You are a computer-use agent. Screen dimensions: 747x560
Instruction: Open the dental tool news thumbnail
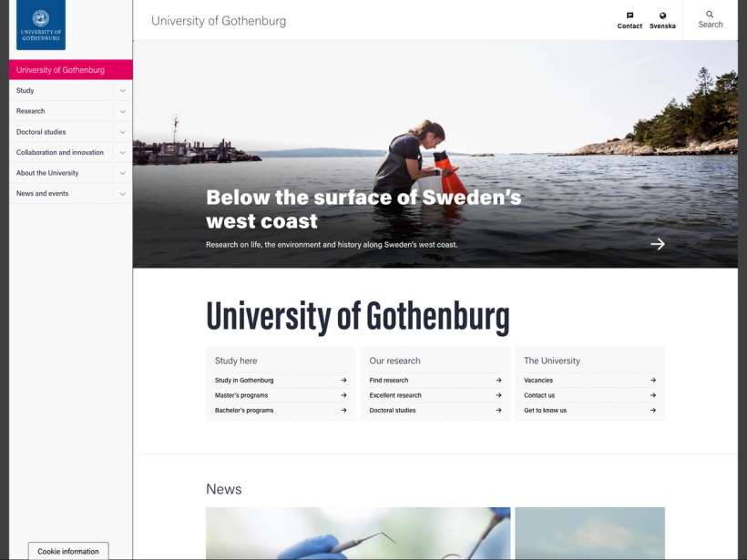(358, 534)
